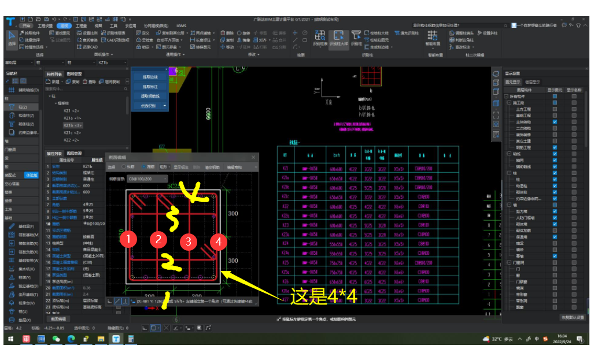The image size is (616, 364).
Task: Select 桩承台(V) in the navigation bar
Action: [23, 303]
